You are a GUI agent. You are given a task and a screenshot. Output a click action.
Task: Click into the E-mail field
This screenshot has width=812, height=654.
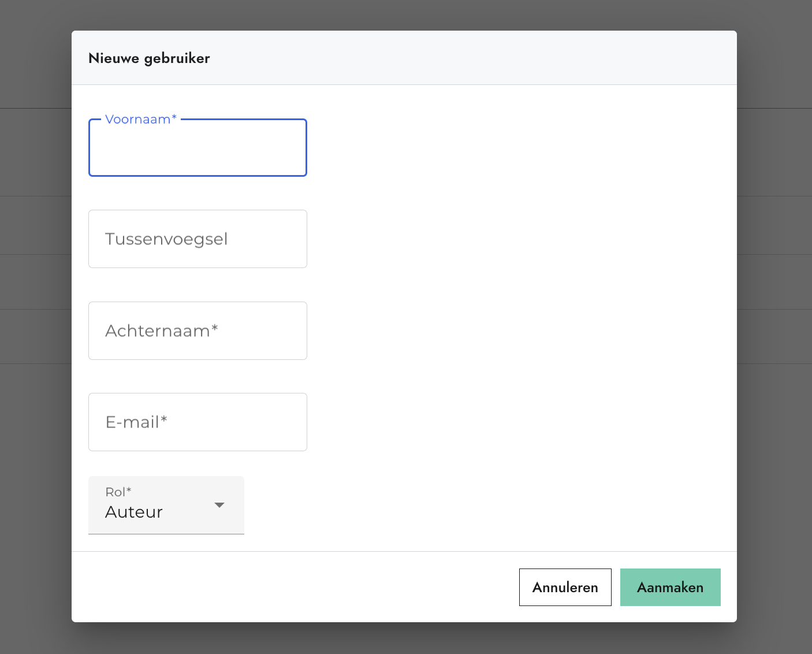[x=198, y=422]
